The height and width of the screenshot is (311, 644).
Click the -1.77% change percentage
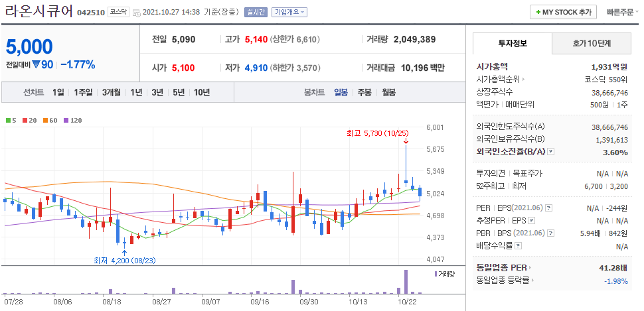(x=78, y=64)
